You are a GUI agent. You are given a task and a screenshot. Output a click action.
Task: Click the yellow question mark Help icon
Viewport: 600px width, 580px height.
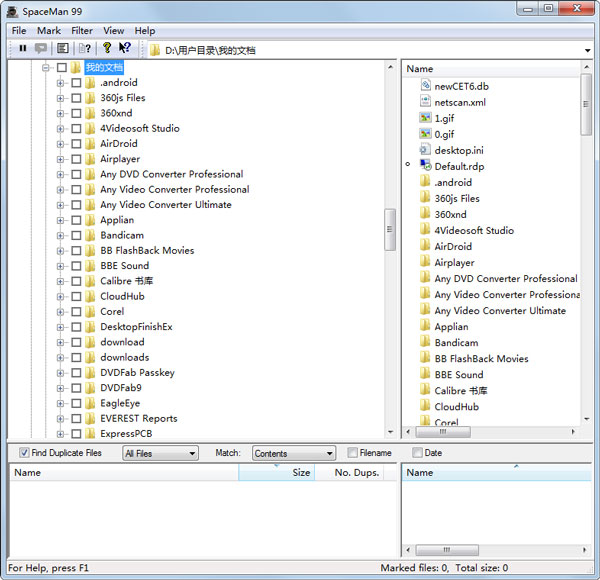[x=107, y=48]
